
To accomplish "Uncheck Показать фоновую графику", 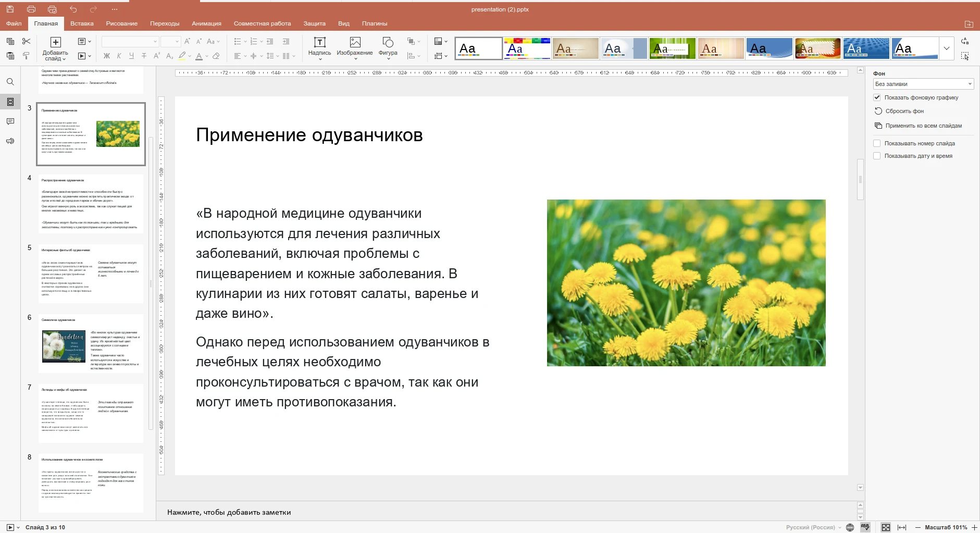I will pyautogui.click(x=877, y=97).
